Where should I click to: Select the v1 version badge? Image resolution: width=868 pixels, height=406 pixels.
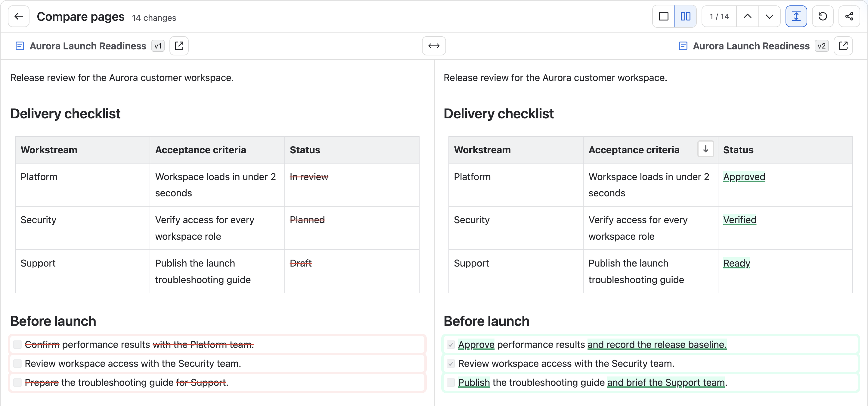click(x=158, y=46)
